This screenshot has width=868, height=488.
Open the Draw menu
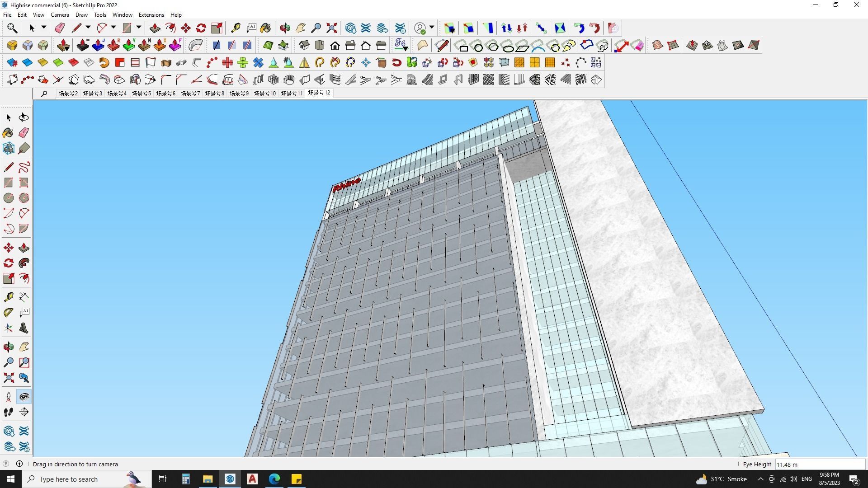pyautogui.click(x=81, y=15)
